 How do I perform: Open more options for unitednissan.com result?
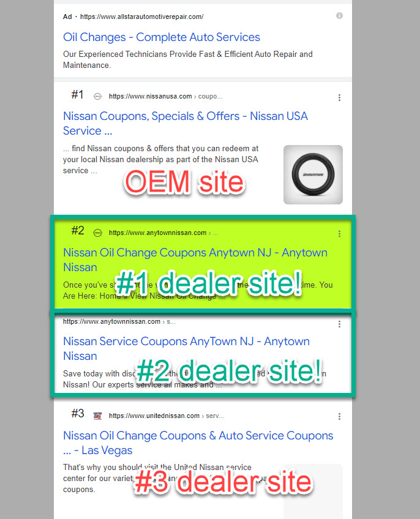click(339, 416)
